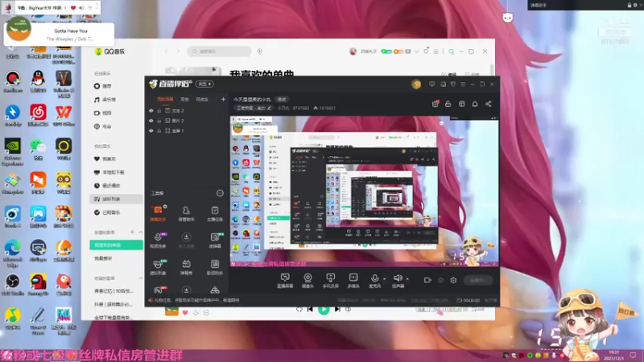Add a multimedia source (多媒体)
Viewport: 644px width, 362px height.
point(353,281)
